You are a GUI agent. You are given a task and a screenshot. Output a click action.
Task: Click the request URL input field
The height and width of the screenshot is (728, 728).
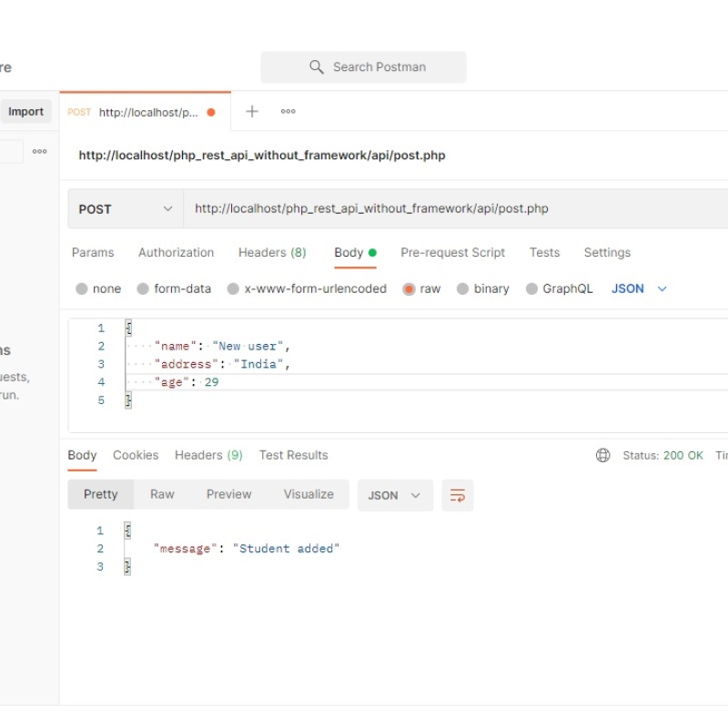(455, 209)
